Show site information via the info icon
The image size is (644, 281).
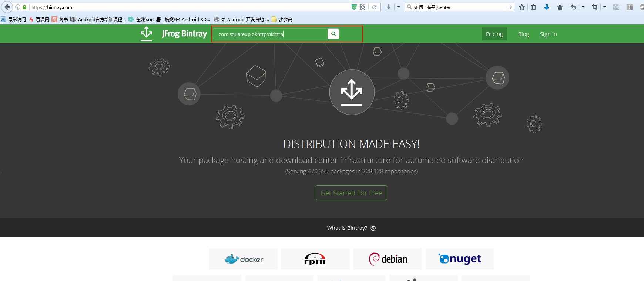18,7
